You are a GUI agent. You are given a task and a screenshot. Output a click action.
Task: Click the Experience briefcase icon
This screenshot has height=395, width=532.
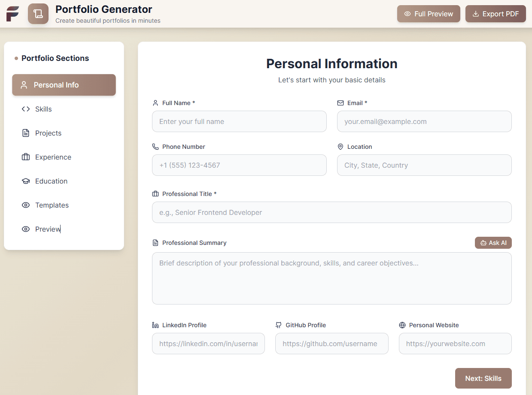(x=26, y=157)
